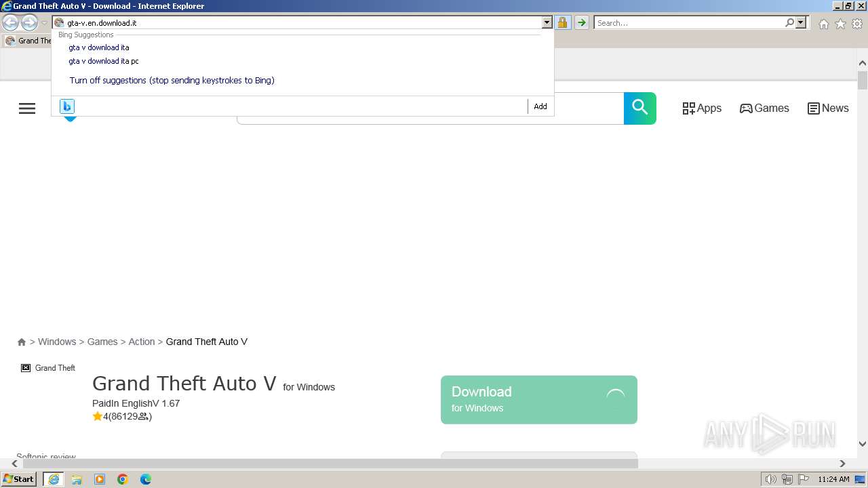Open the Apps section
The width and height of the screenshot is (868, 488).
click(x=702, y=108)
